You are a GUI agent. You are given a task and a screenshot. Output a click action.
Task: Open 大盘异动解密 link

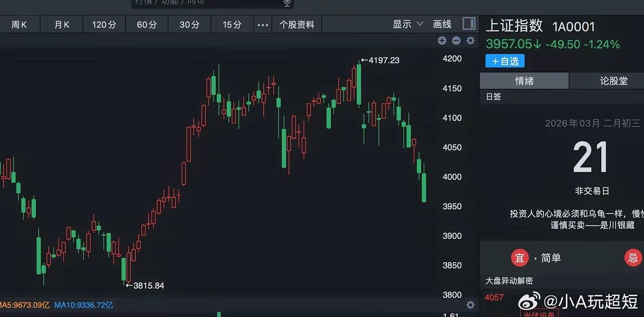point(511,281)
